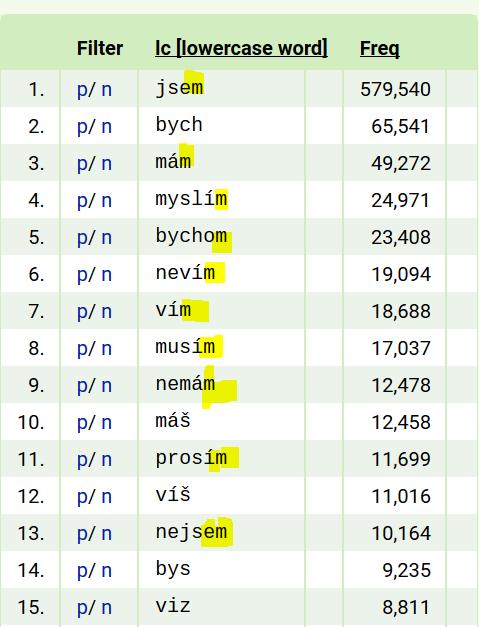479x627 pixels.
Task: Click positive filter 'p' in the prosím row
Action: 82,460
